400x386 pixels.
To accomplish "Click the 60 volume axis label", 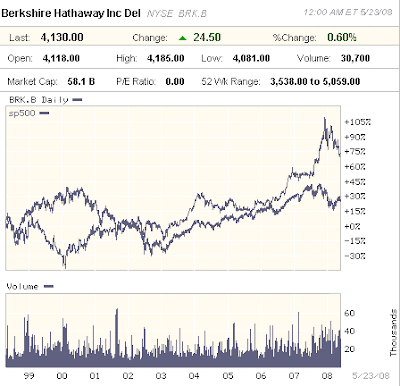I will [x=350, y=313].
